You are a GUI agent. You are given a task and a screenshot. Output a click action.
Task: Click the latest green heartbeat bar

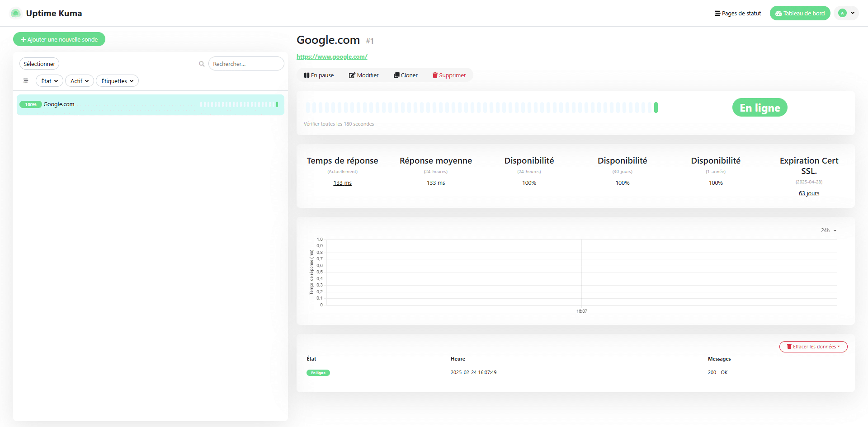656,108
